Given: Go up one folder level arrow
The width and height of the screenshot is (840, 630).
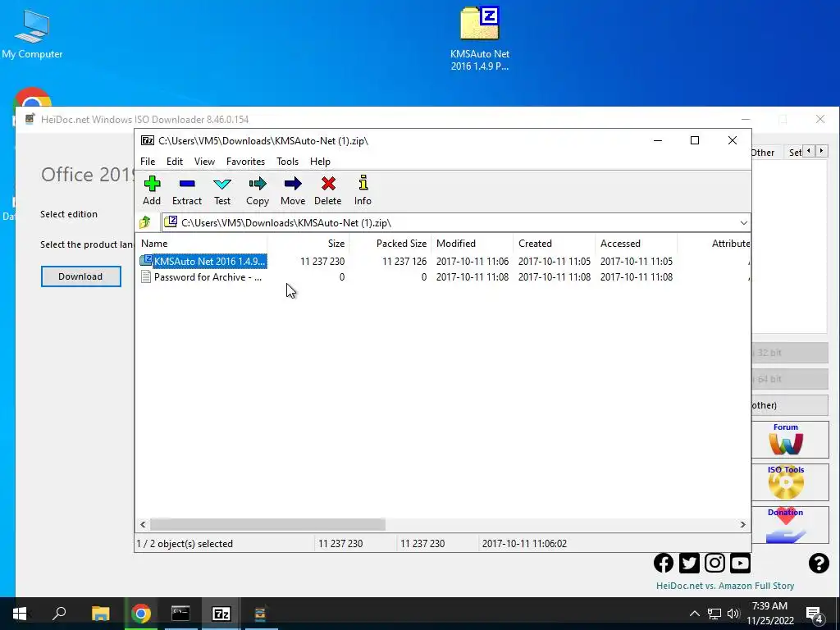Looking at the screenshot, I should (145, 222).
